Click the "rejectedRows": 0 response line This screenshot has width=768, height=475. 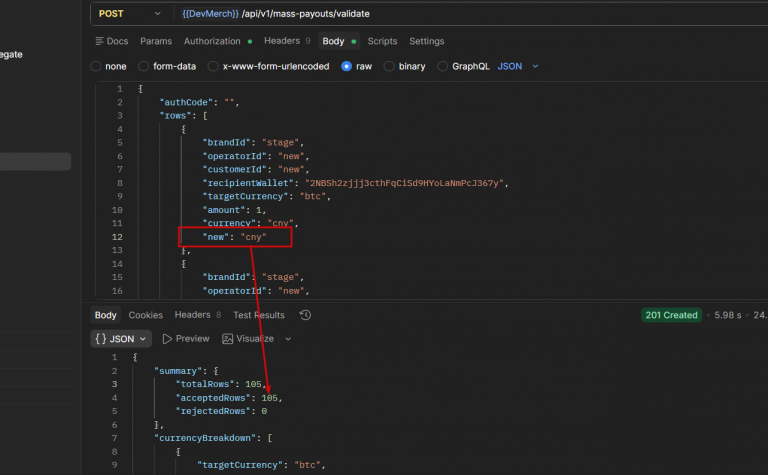(221, 411)
